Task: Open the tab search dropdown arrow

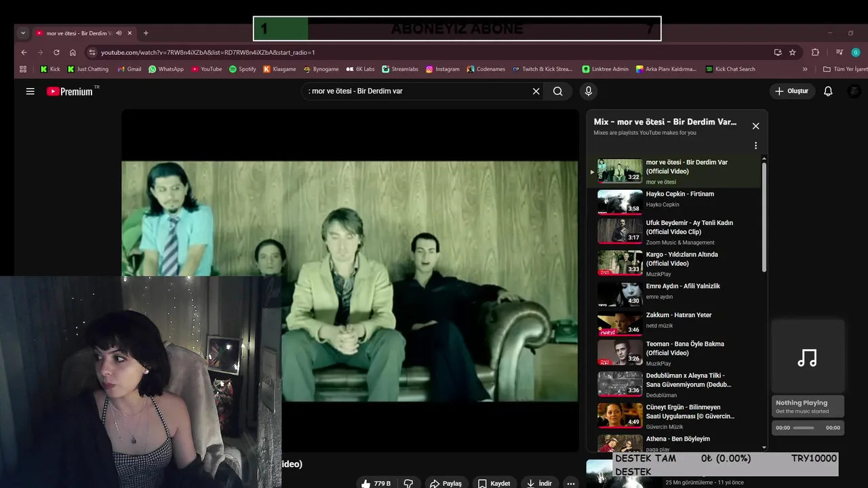Action: pyautogui.click(x=23, y=33)
